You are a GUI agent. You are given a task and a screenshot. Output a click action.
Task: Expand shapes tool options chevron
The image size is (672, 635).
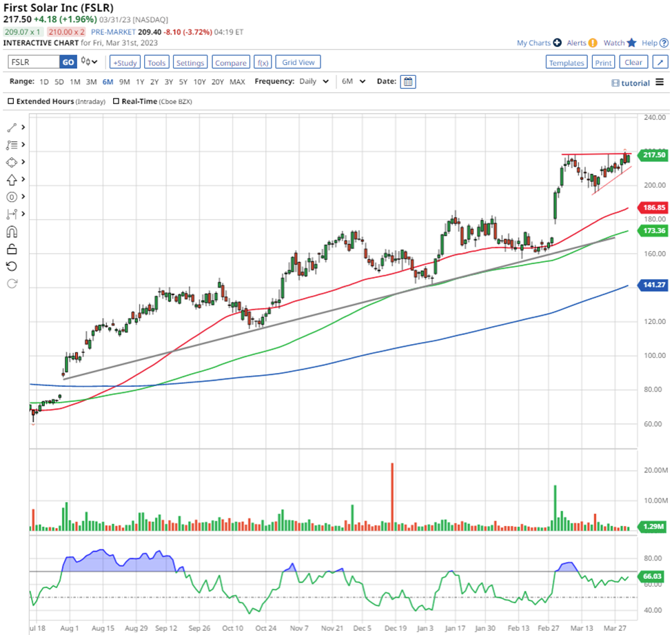(x=23, y=161)
